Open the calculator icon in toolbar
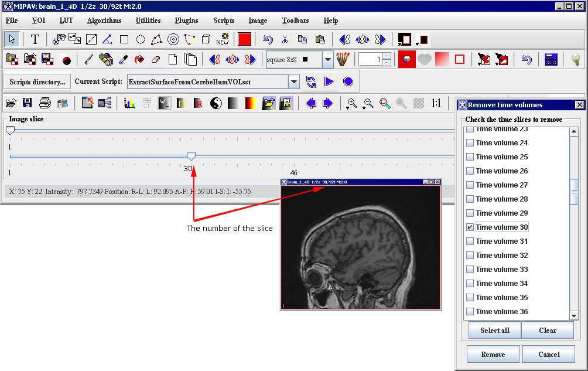The width and height of the screenshot is (588, 371). [x=551, y=60]
